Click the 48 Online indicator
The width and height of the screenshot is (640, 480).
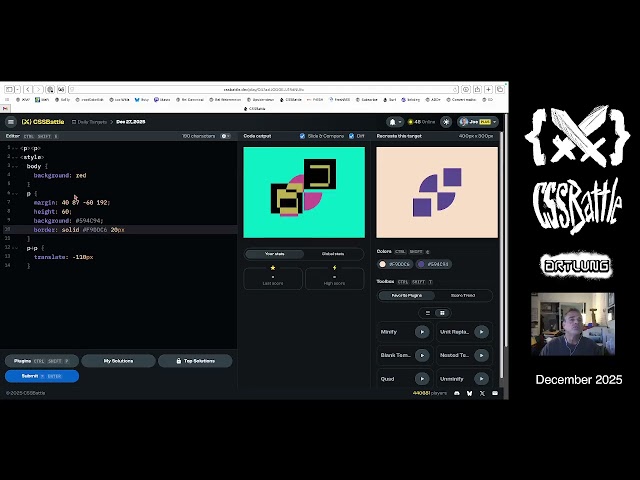[x=421, y=122]
